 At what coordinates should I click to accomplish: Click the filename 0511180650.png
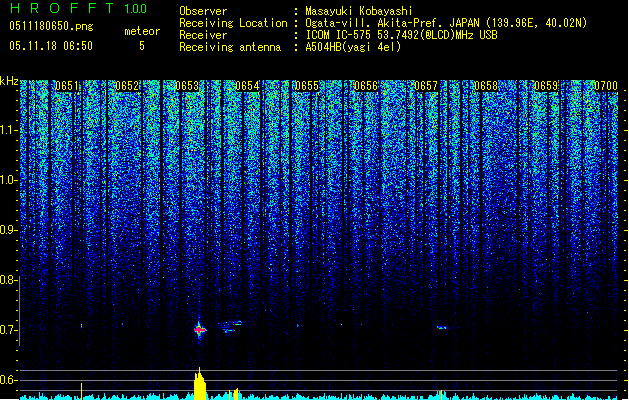[x=51, y=27]
